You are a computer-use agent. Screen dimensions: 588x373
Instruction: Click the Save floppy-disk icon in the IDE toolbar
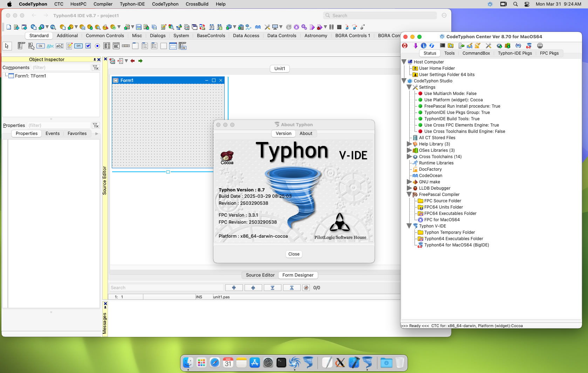(x=139, y=27)
